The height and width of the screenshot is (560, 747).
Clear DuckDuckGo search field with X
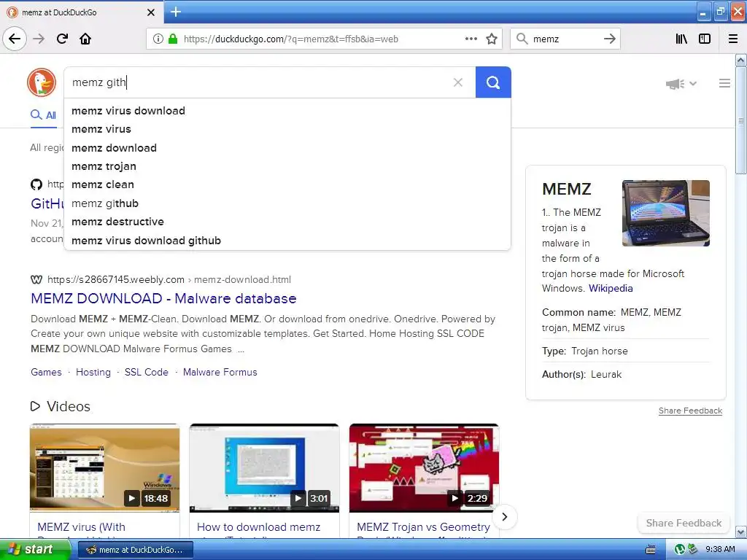[x=458, y=82]
